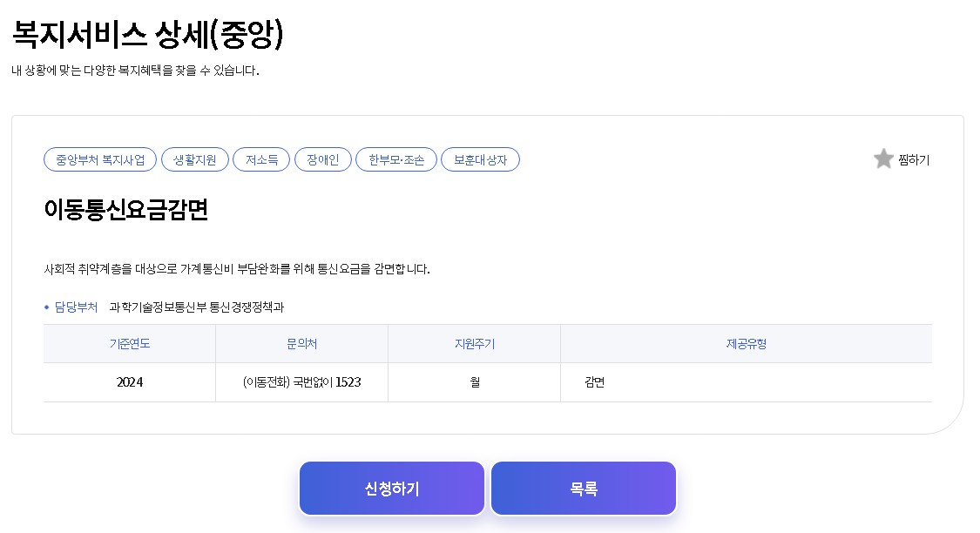This screenshot has height=533, width=980.
Task: Select the 보훈대상자 tag
Action: pos(480,159)
